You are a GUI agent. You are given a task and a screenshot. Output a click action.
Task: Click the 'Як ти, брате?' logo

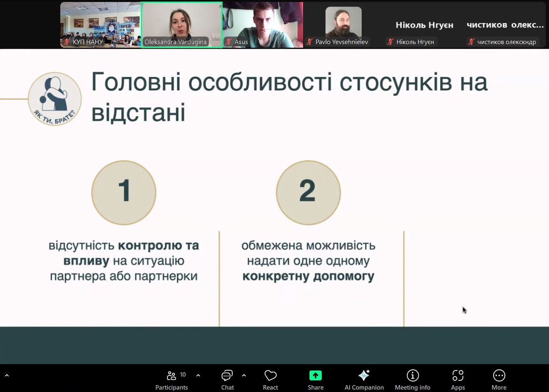coord(55,99)
